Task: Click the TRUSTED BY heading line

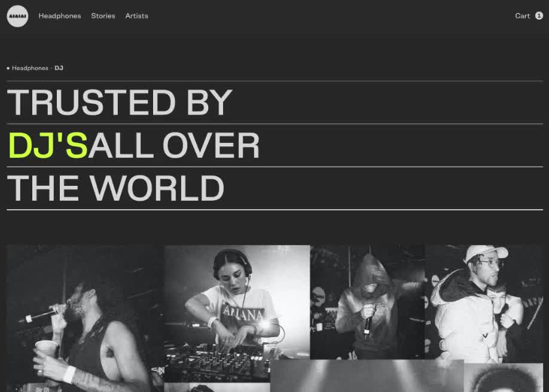Action: [120, 102]
